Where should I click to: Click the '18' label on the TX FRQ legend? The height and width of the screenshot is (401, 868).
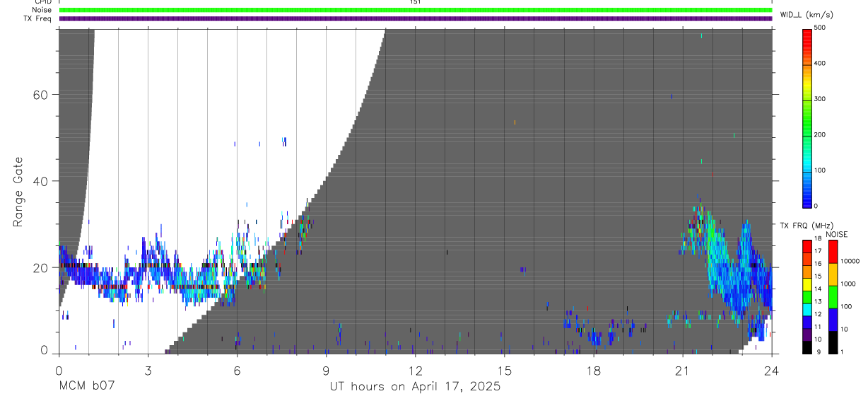818,238
